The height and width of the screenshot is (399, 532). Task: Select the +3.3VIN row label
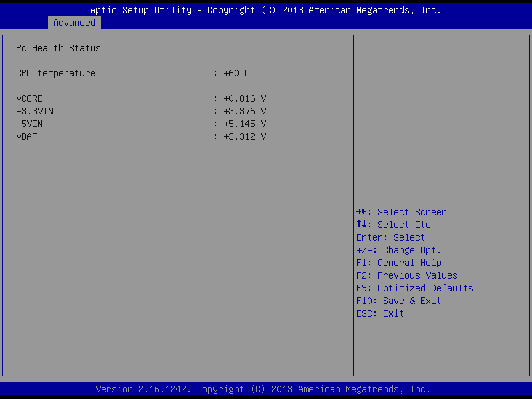(35, 111)
